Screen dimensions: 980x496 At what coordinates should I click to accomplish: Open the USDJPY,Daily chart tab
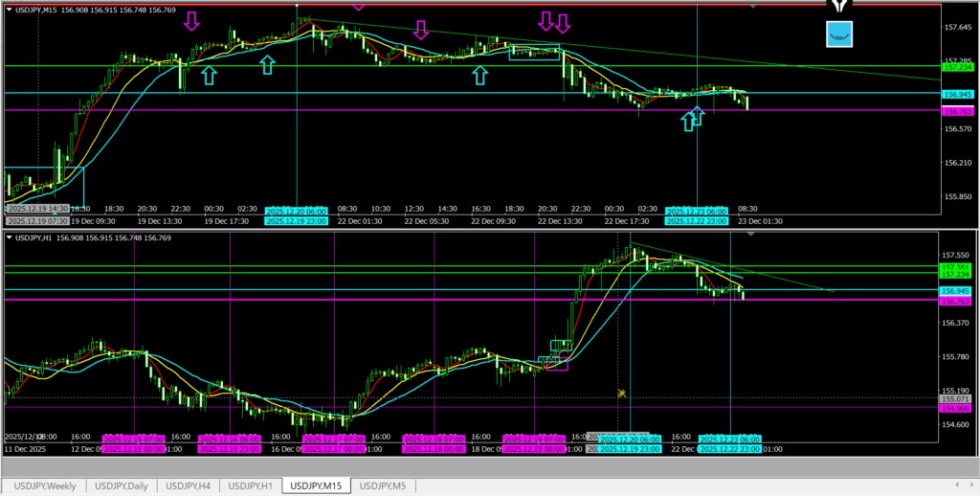coord(120,486)
